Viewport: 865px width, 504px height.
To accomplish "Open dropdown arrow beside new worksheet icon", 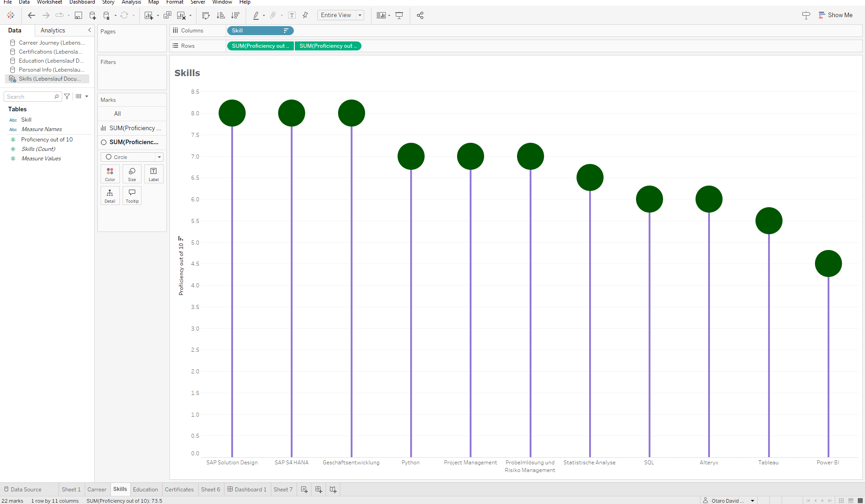I will (158, 16).
